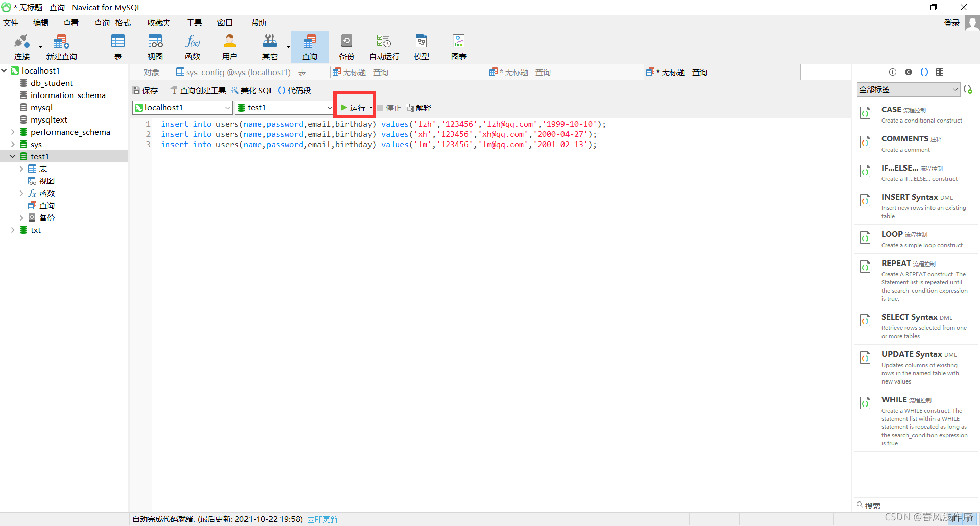Select the code snippet parentheses icon in right panel
This screenshot has height=526, width=980.
[x=924, y=72]
